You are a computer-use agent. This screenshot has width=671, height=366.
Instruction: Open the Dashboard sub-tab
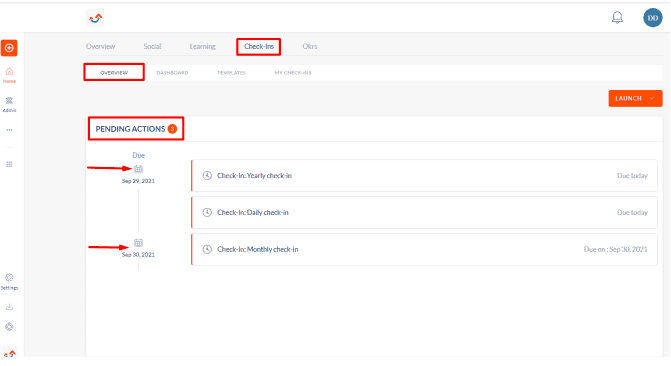[x=172, y=73]
